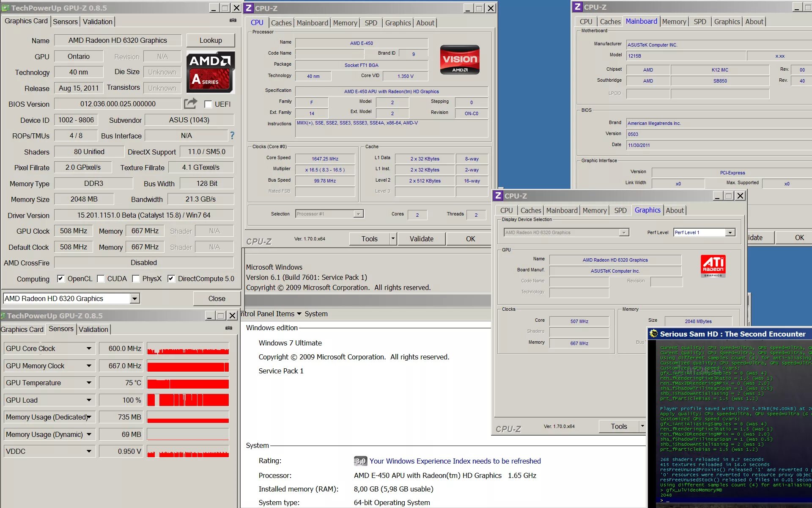Expand the GPU Core Clock sensor dropdown
The image size is (812, 508).
[x=89, y=348]
